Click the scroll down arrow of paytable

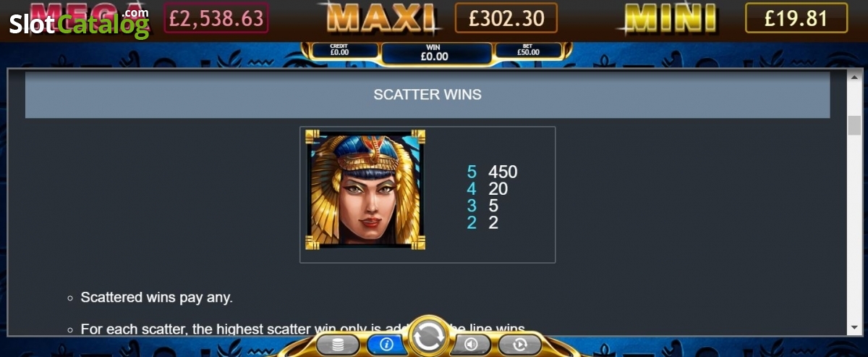tap(854, 329)
